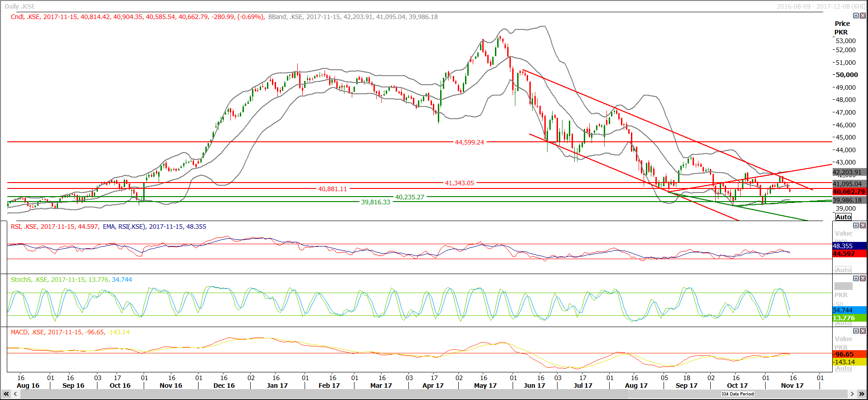Click the Sep 17 month label on time axis
The height and width of the screenshot is (400, 868).
(x=687, y=386)
